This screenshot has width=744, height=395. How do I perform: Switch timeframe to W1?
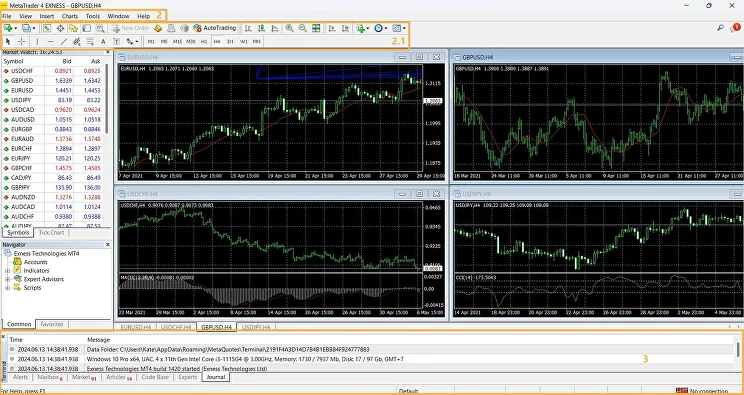[x=243, y=41]
